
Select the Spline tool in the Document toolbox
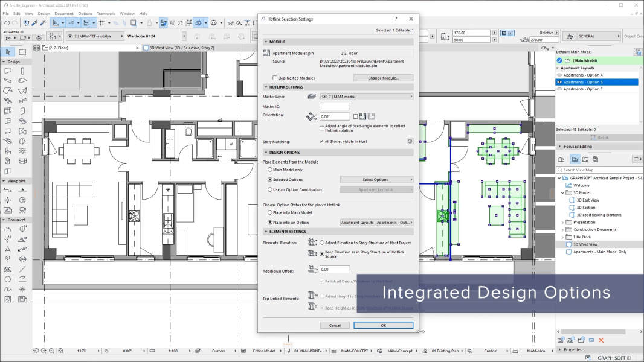click(8, 289)
